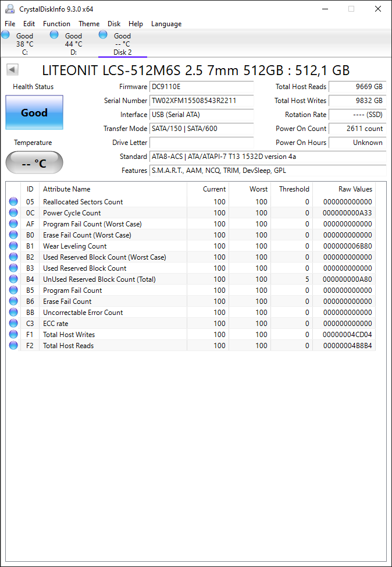Click the ID column header
392x567 pixels.
[30, 189]
